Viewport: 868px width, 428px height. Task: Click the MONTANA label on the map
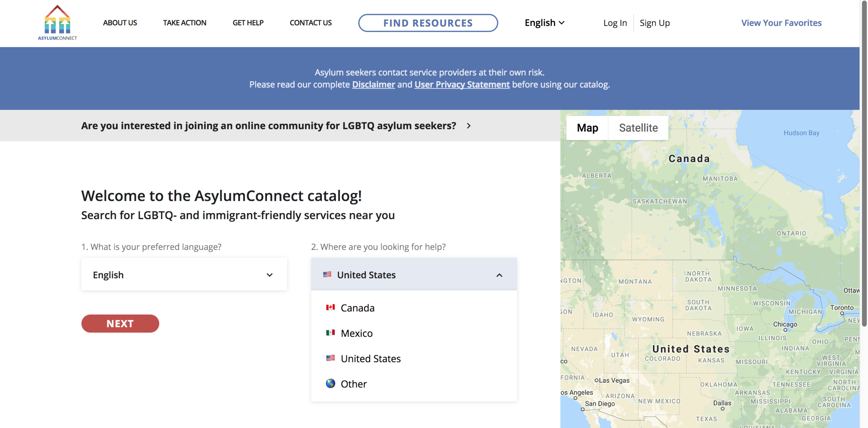tap(635, 282)
